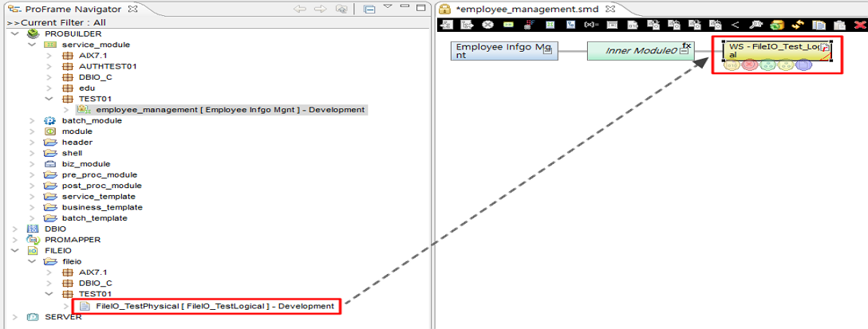868x329 pixels.
Task: Click the Current Filter : All label
Action: coord(56,22)
